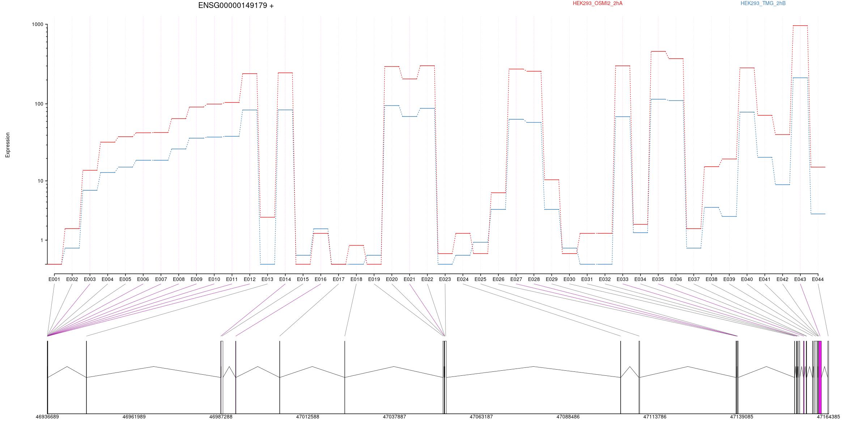Image resolution: width=868 pixels, height=434 pixels.
Task: Click red E043 expression peak near 1000
Action: 800,26
